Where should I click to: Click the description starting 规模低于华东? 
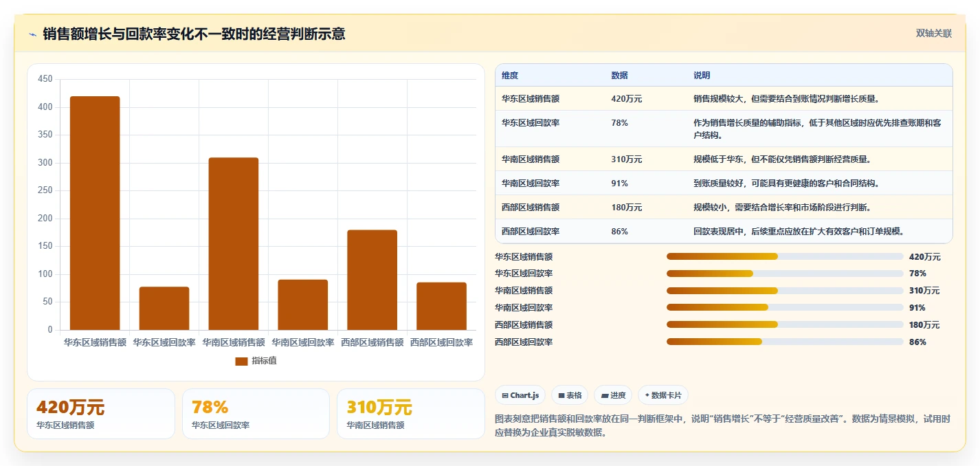coord(783,159)
